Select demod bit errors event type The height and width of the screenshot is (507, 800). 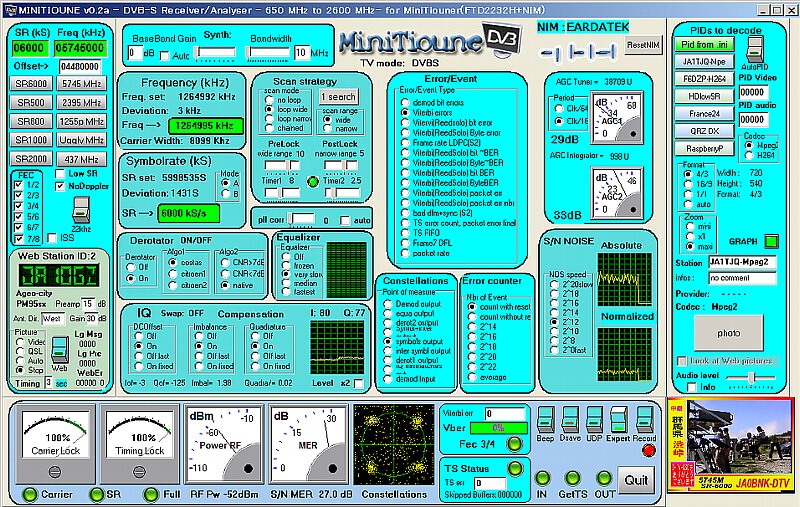coord(405,103)
